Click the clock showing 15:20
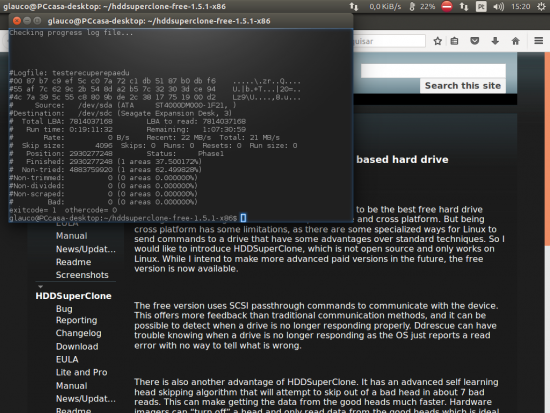 pyautogui.click(x=521, y=7)
